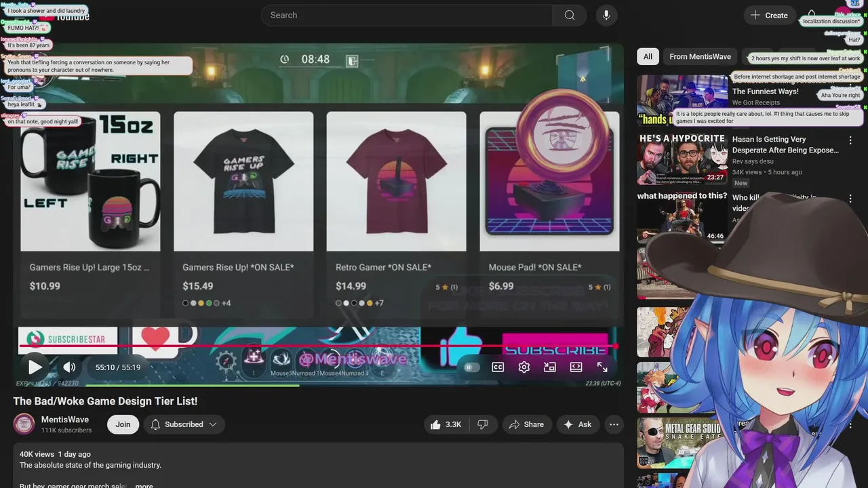Click the $6.99 mouse pad price
This screenshot has height=488, width=868.
tap(501, 286)
